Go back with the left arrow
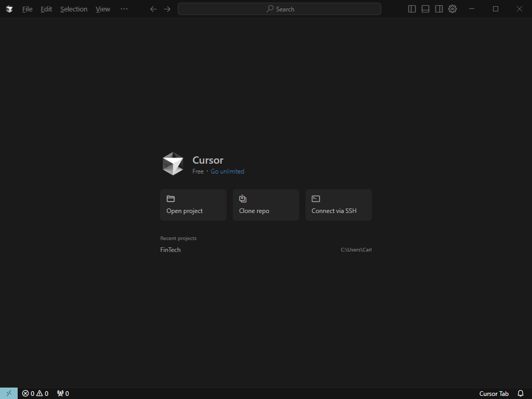The width and height of the screenshot is (532, 399). point(153,9)
